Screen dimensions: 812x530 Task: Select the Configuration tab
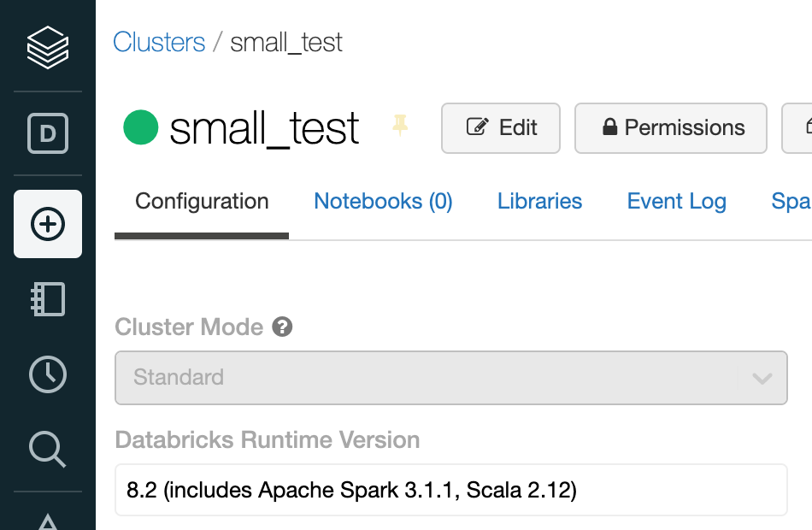tap(201, 201)
